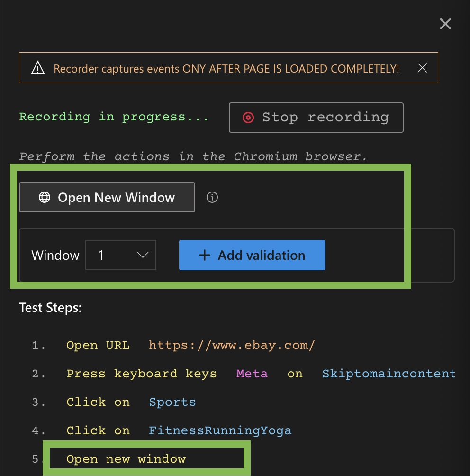Select the ebay.com URL in step 1

[232, 345]
